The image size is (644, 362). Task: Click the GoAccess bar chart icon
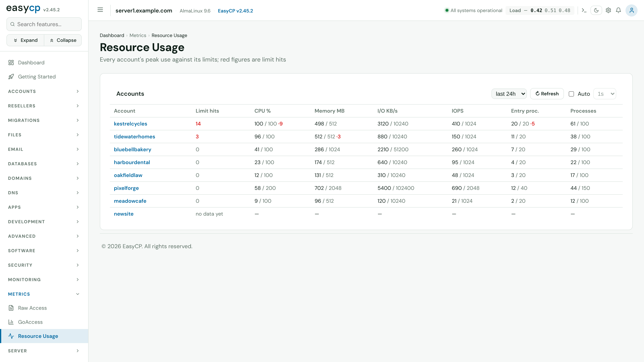(11, 322)
